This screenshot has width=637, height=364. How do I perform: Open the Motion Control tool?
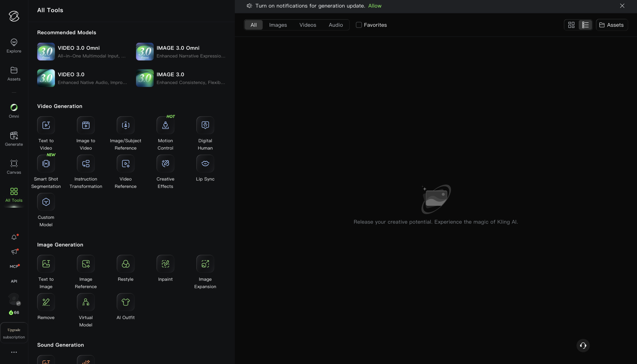[165, 134]
